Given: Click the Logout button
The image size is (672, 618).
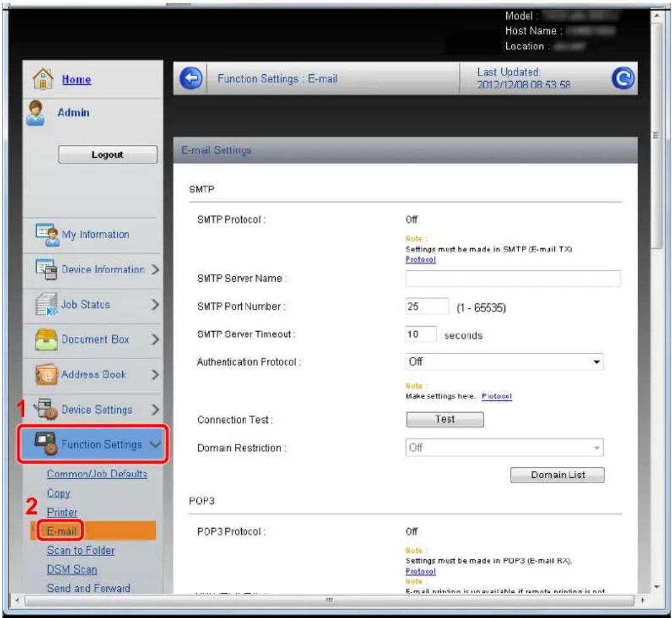Looking at the screenshot, I should click(x=108, y=154).
